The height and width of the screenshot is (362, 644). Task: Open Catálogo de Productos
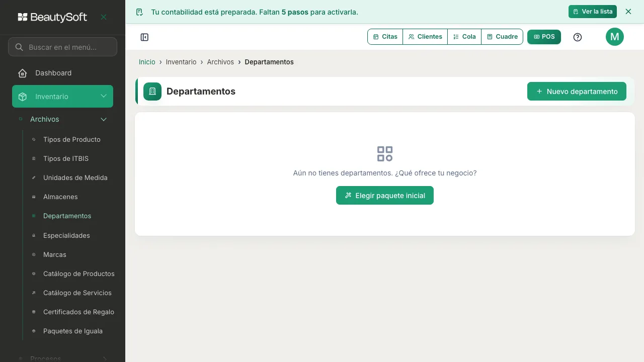click(x=79, y=274)
